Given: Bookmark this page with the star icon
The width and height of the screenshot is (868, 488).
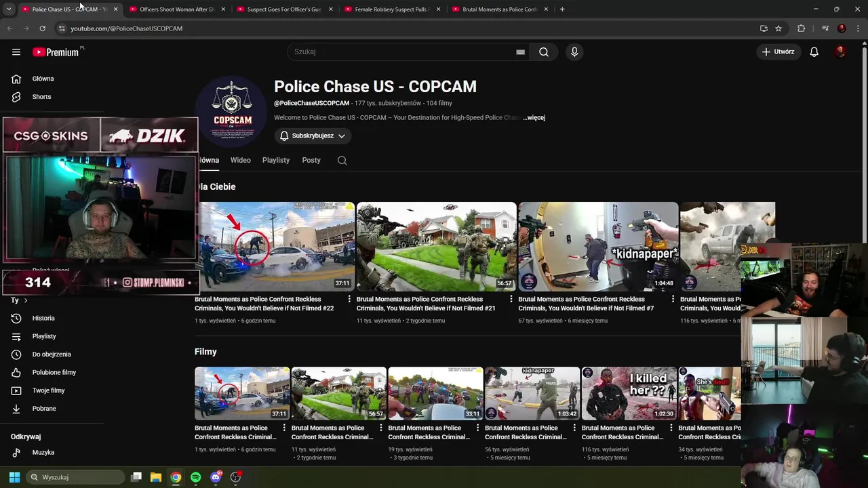Looking at the screenshot, I should (x=778, y=28).
